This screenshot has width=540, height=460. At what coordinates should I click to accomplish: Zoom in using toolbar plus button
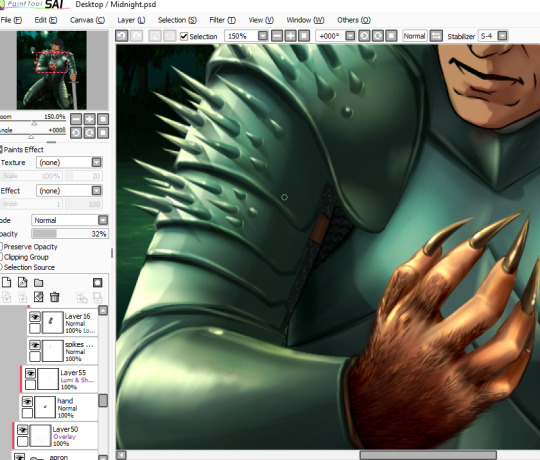coord(290,36)
